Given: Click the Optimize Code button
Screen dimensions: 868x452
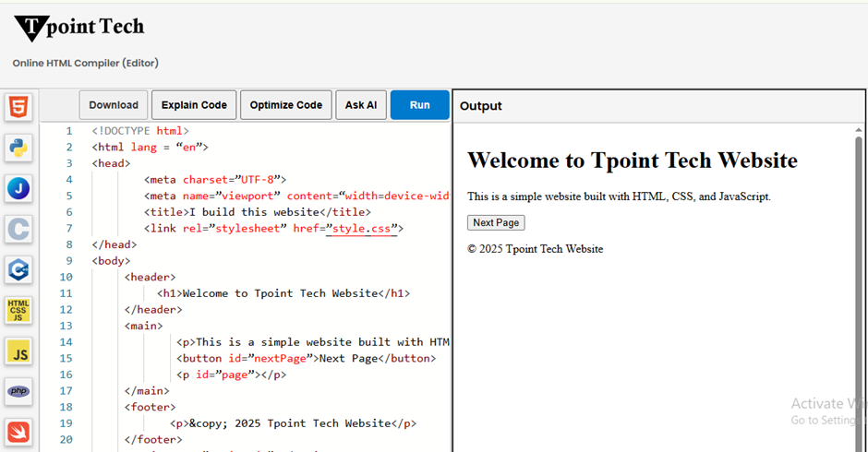Looking at the screenshot, I should tap(286, 105).
